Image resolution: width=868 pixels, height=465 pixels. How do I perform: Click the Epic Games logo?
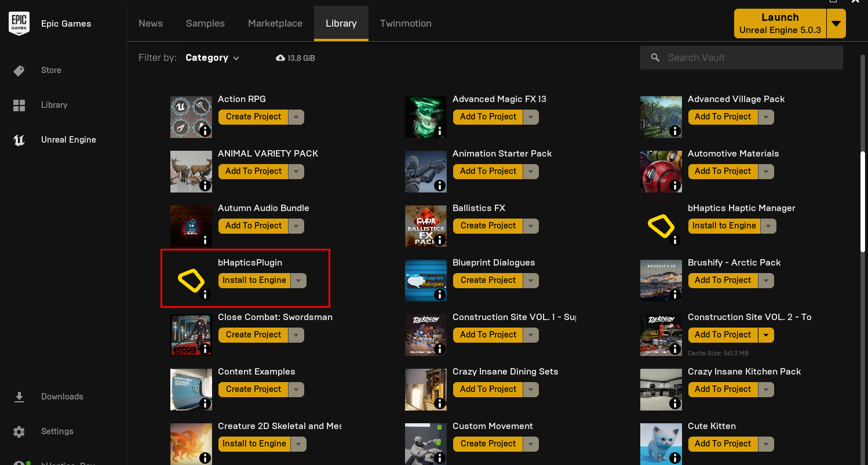coord(19,24)
